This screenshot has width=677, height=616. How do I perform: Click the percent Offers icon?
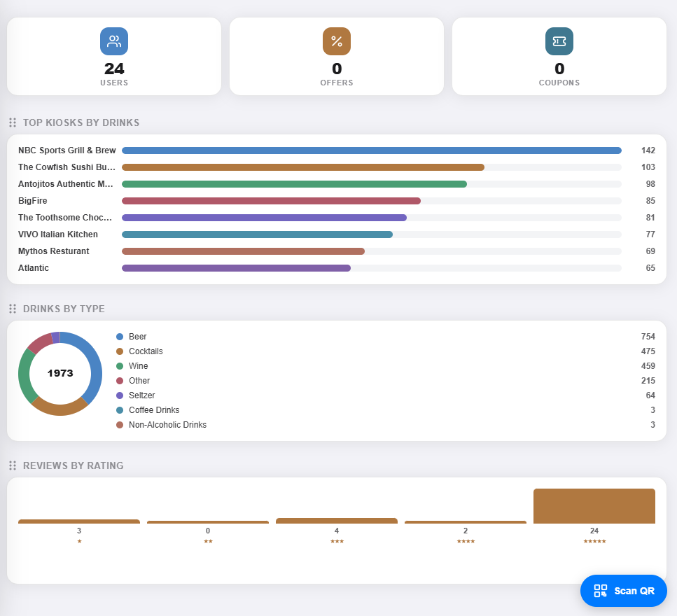click(x=337, y=41)
